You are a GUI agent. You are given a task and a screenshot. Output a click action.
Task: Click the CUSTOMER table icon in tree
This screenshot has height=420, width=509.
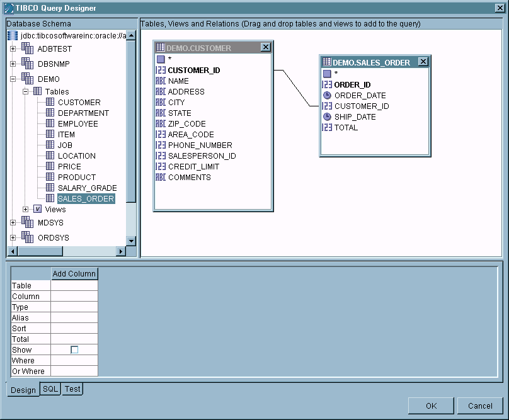coord(50,102)
